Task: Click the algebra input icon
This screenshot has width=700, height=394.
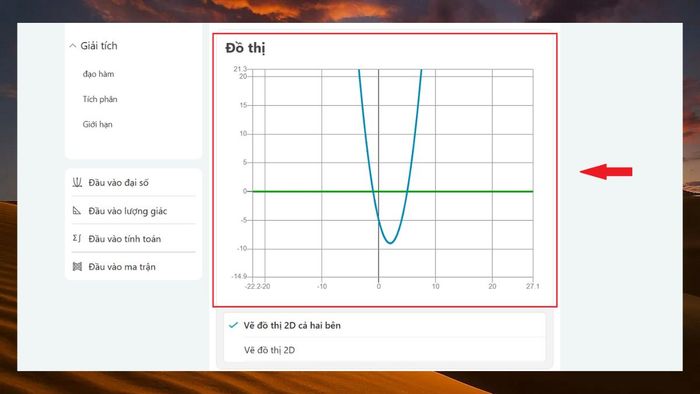Action: pos(77,182)
